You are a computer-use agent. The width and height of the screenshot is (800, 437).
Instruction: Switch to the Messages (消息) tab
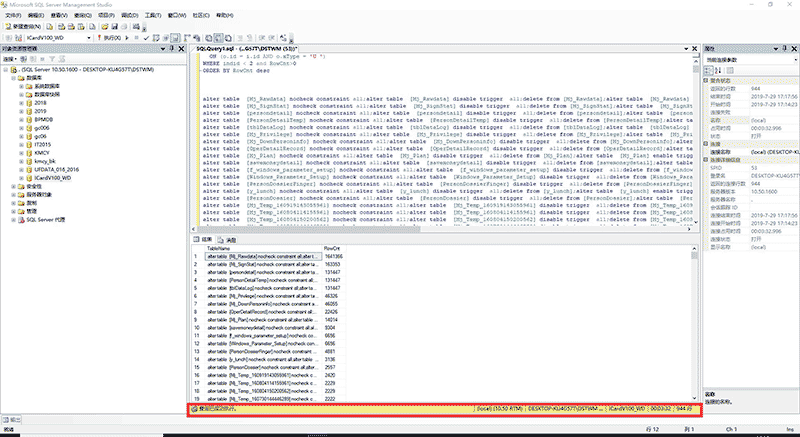point(227,239)
